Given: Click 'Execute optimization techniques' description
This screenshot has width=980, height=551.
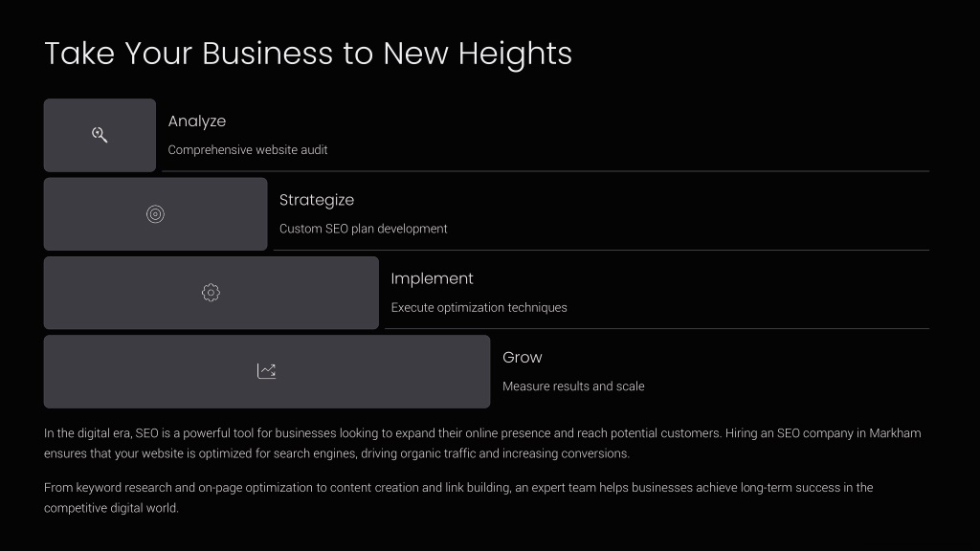Looking at the screenshot, I should (479, 307).
